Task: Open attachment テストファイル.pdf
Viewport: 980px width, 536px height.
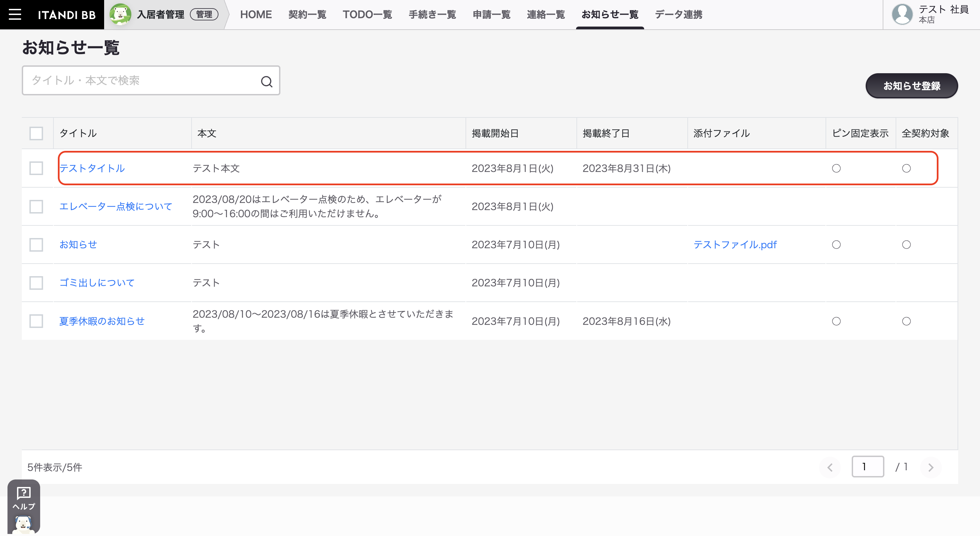Action: pos(735,245)
